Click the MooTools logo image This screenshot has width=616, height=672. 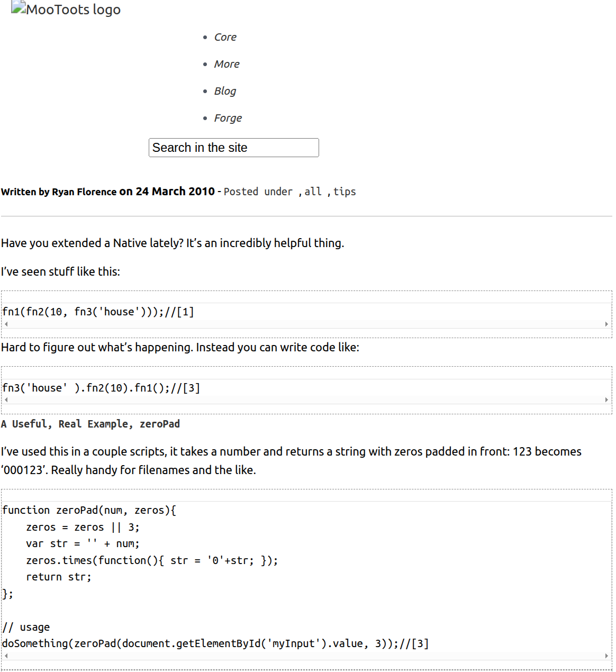66,9
